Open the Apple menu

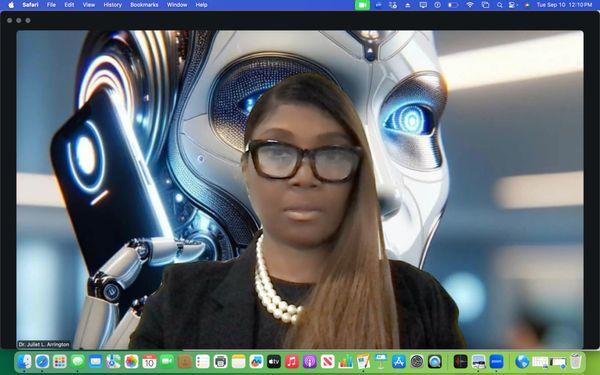(11, 5)
